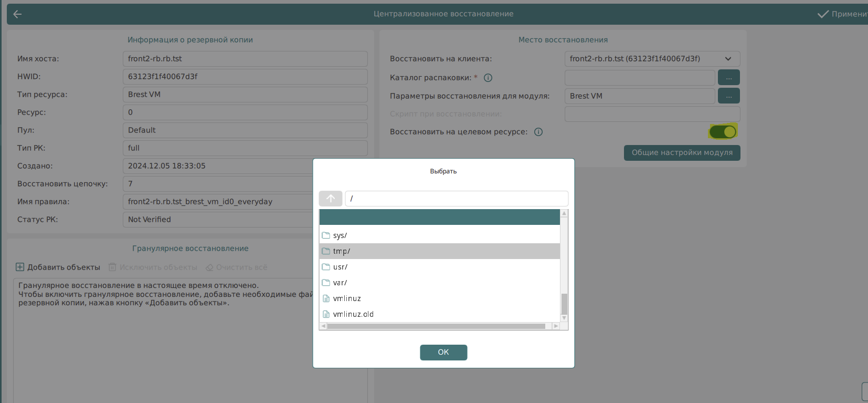868x403 pixels.
Task: Click the horizontal scrollbar in file list
Action: [436, 326]
